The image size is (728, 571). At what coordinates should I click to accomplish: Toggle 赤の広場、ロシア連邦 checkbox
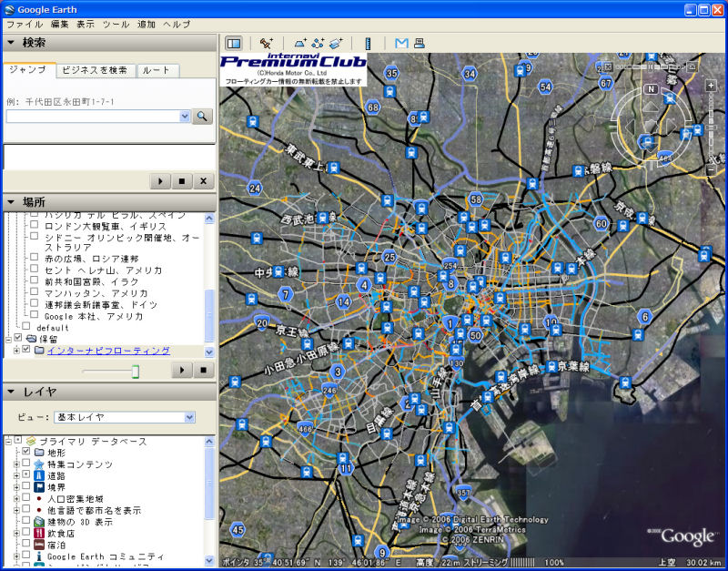coord(34,257)
